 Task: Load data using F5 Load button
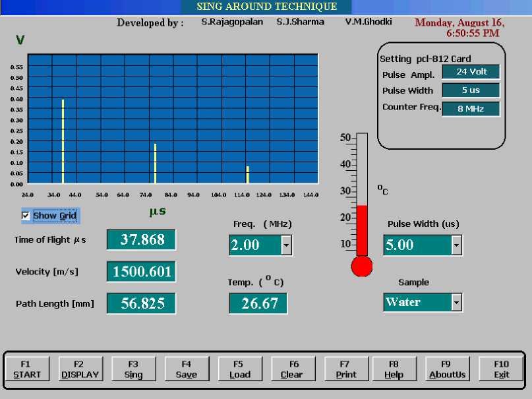239,369
